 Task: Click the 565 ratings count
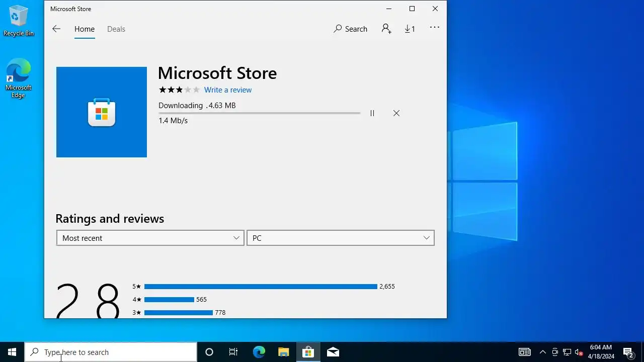coord(201,300)
